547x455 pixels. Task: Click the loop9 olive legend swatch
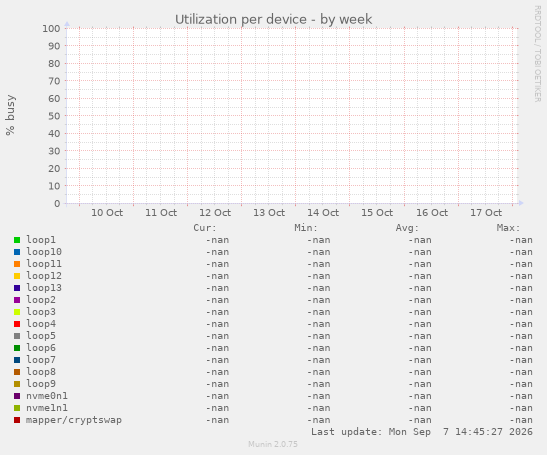[17, 384]
